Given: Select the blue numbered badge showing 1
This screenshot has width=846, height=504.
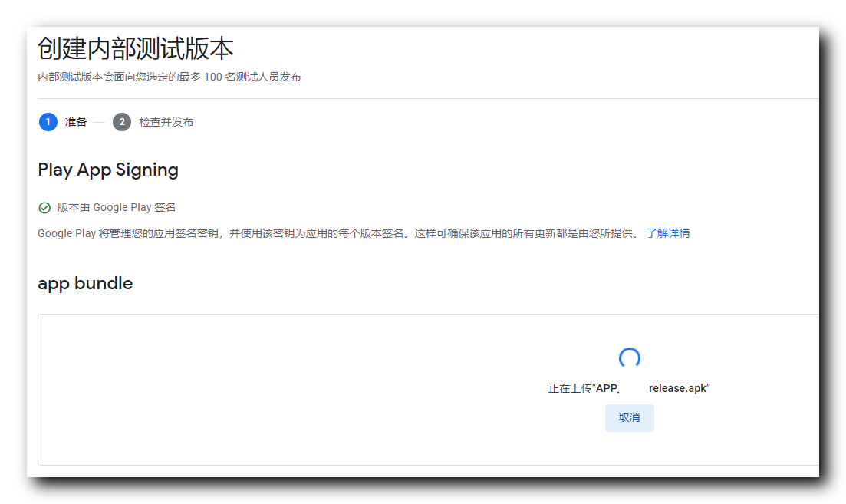Looking at the screenshot, I should [x=48, y=121].
